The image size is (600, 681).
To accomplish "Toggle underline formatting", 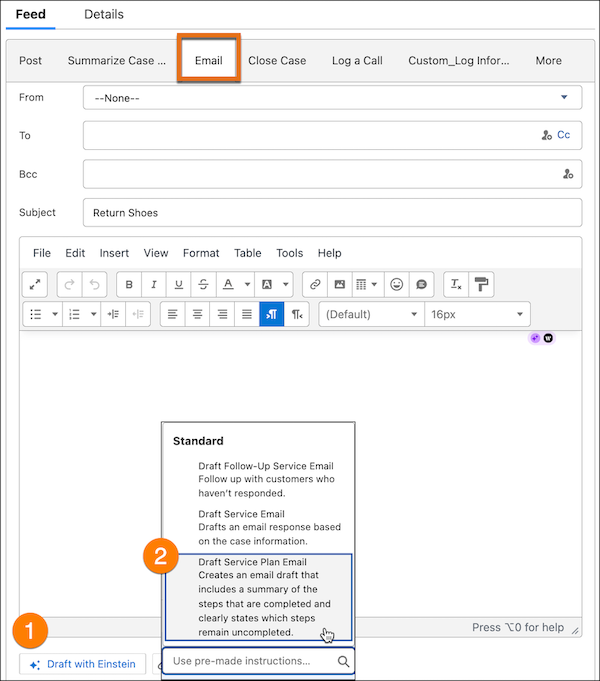I will click(179, 284).
